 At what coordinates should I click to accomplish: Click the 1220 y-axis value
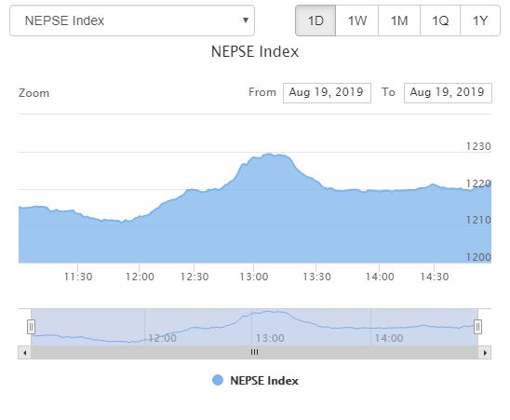coord(478,183)
